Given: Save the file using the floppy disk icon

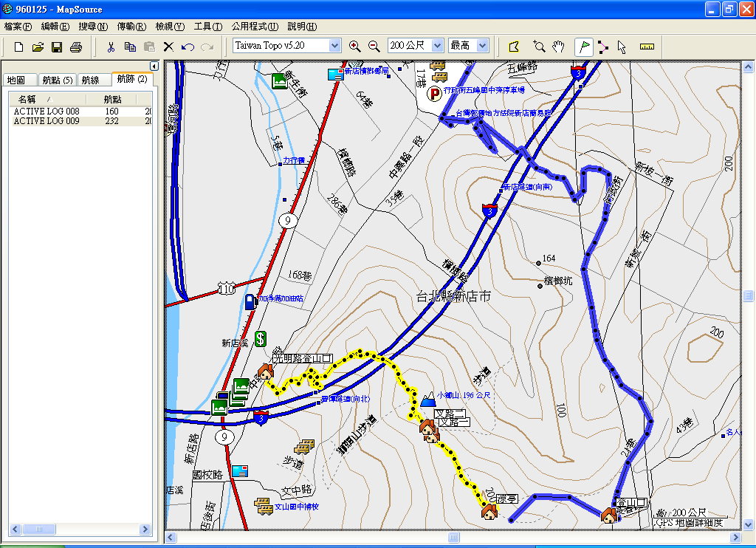Looking at the screenshot, I should pyautogui.click(x=57, y=47).
